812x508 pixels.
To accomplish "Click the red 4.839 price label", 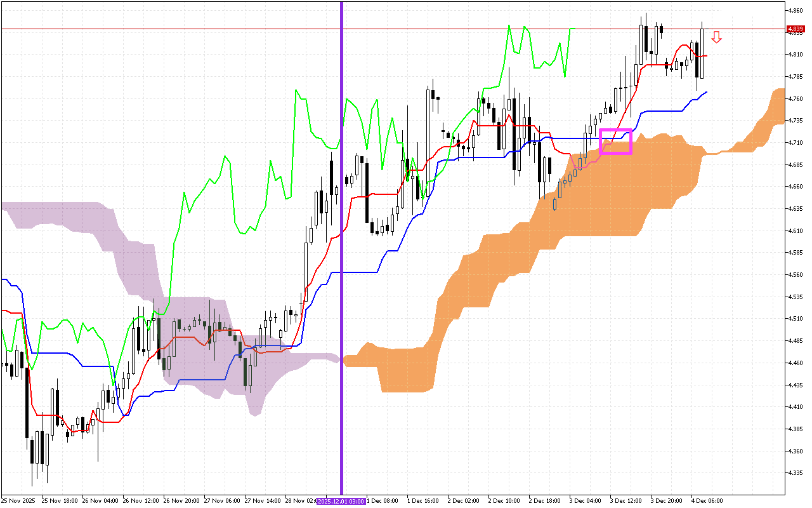I will pyautogui.click(x=795, y=29).
